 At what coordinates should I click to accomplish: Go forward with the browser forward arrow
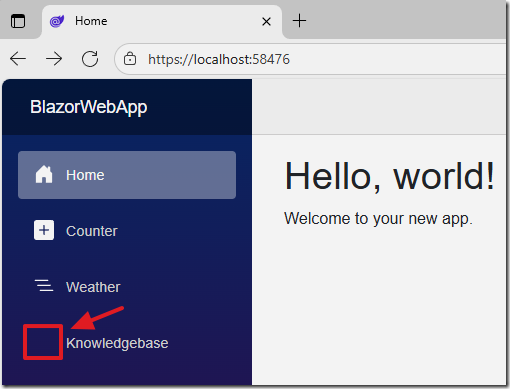(x=54, y=59)
